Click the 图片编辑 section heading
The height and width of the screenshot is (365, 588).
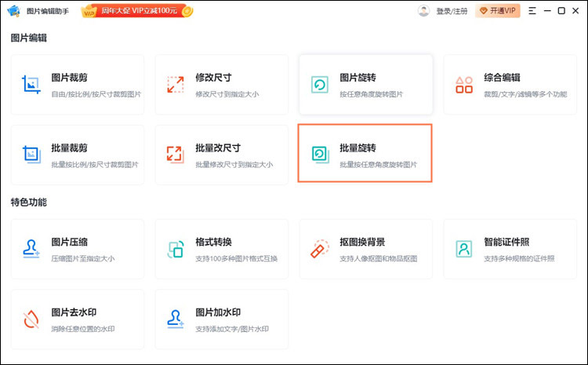(x=28, y=38)
